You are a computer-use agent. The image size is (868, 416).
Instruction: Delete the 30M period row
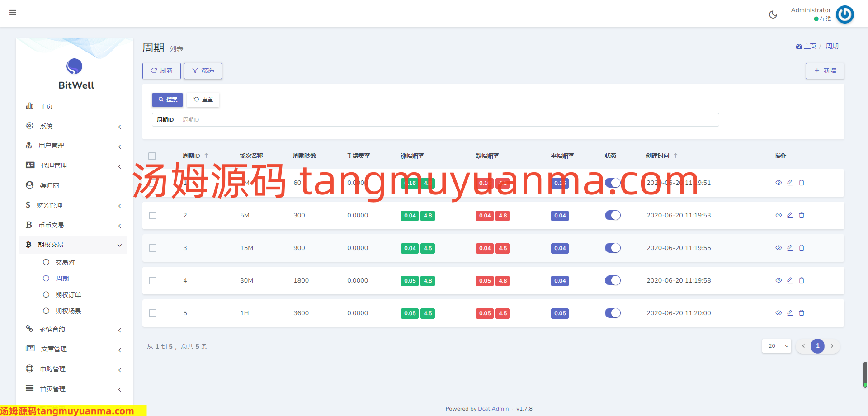click(x=802, y=280)
